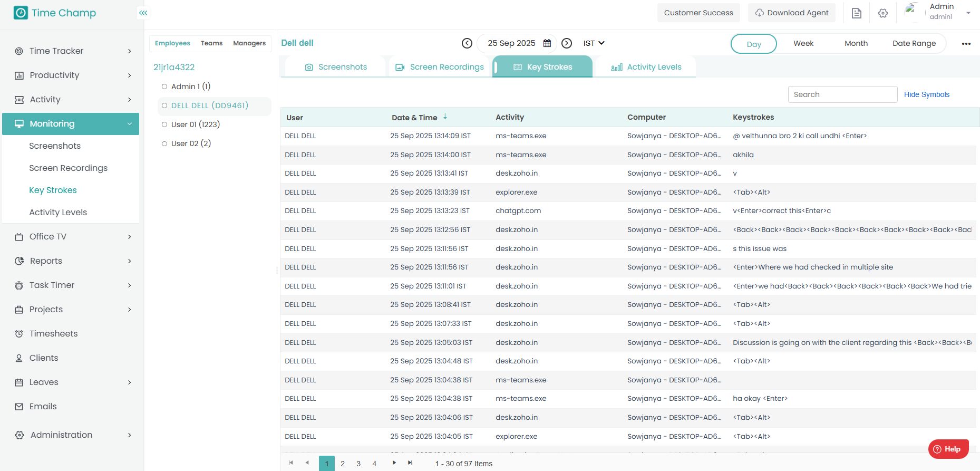Select User 01 (1223) employee radio
980x471 pixels.
(164, 124)
